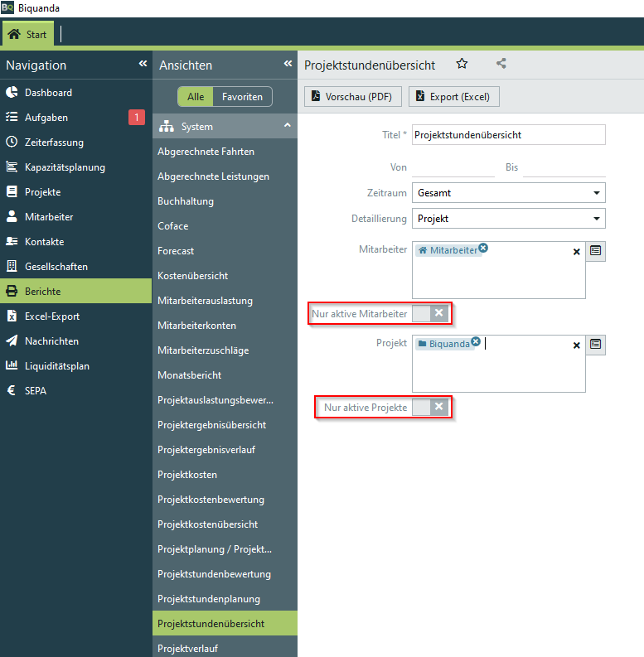This screenshot has width=644, height=657.
Task: Toggle Nur aktive Mitarbeiter switch
Action: pos(430,313)
